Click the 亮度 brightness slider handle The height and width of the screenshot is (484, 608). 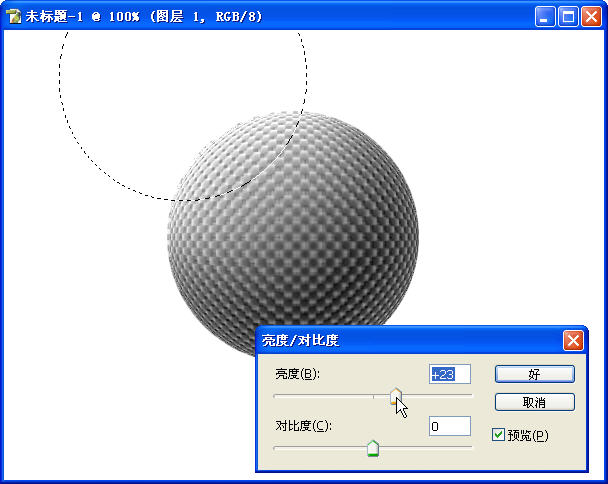[396, 396]
